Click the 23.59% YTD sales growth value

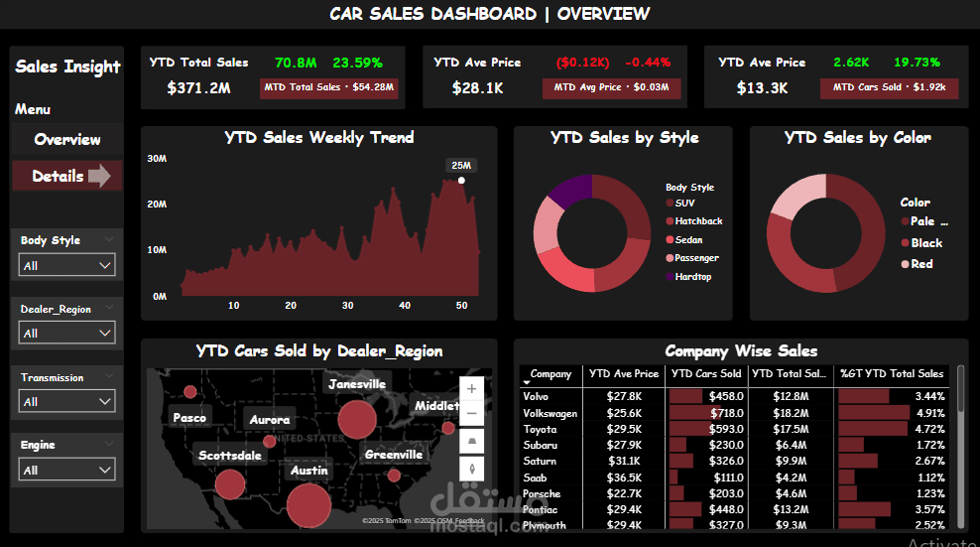[x=357, y=63]
